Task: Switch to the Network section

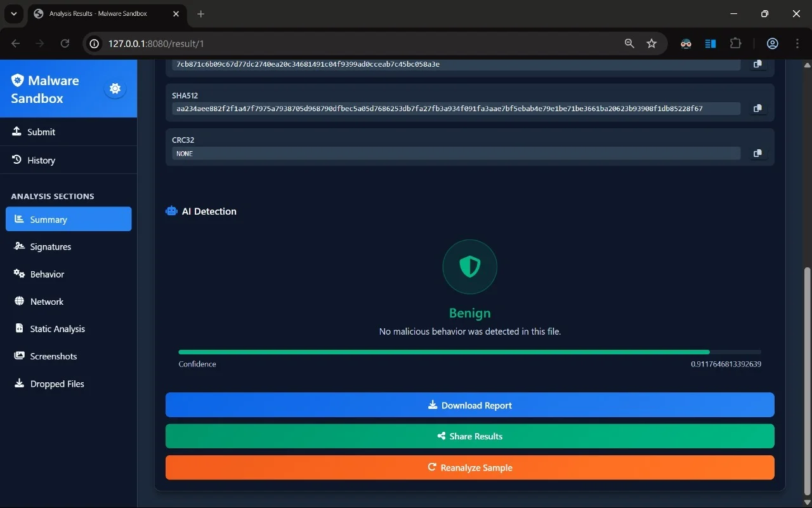Action: pos(69,301)
